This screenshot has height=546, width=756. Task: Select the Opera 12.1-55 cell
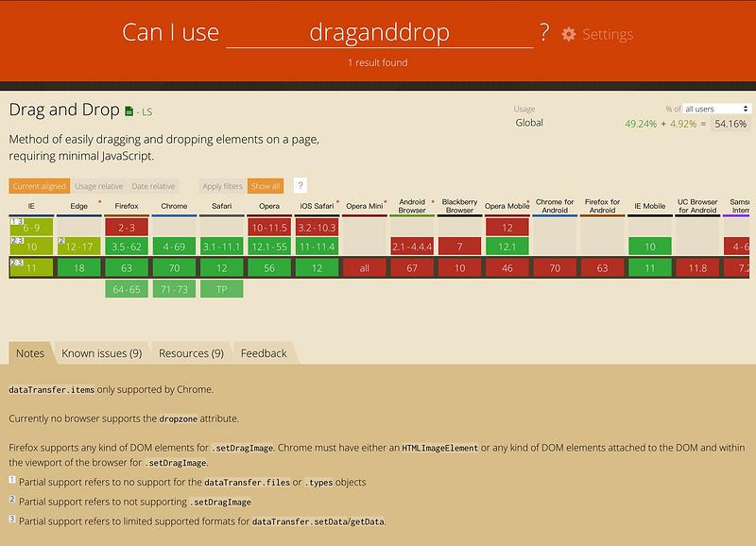pyautogui.click(x=269, y=247)
